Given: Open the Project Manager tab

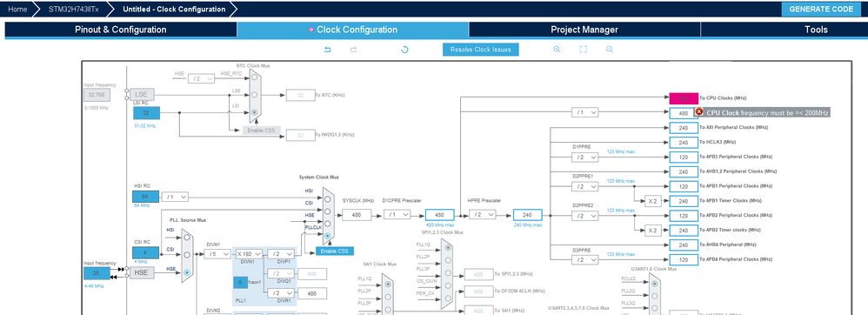Looking at the screenshot, I should point(584,30).
